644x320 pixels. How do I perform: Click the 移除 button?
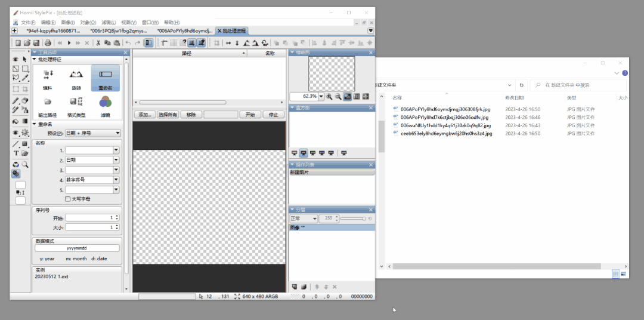click(191, 115)
